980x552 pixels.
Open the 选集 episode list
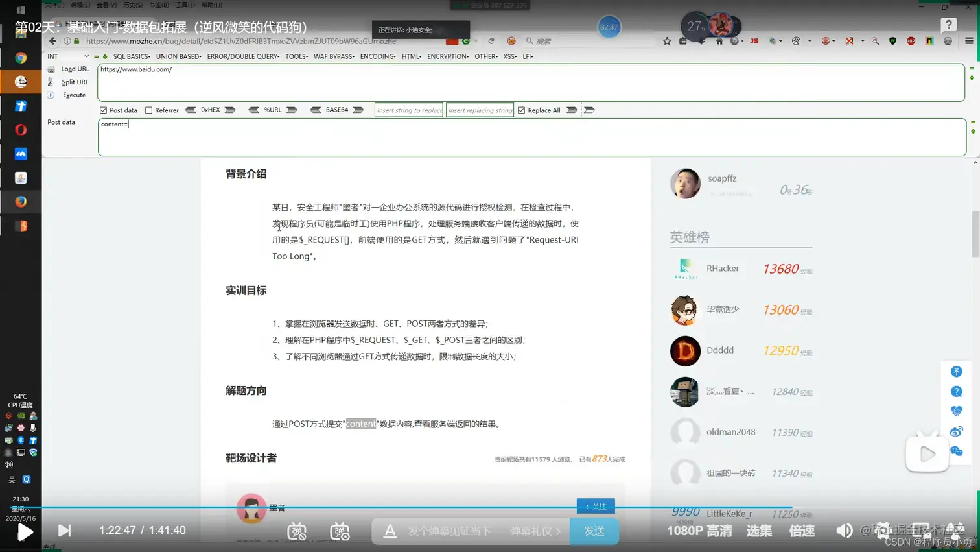(759, 531)
